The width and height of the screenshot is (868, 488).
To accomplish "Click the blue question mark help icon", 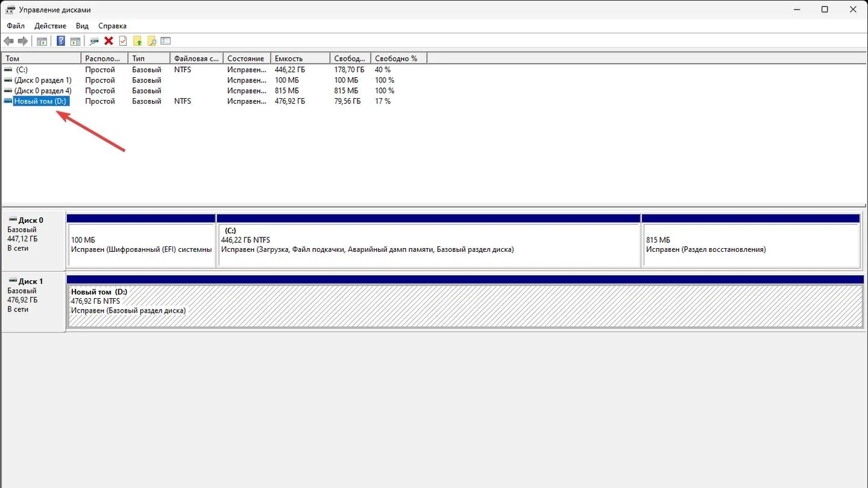I will 61,41.
